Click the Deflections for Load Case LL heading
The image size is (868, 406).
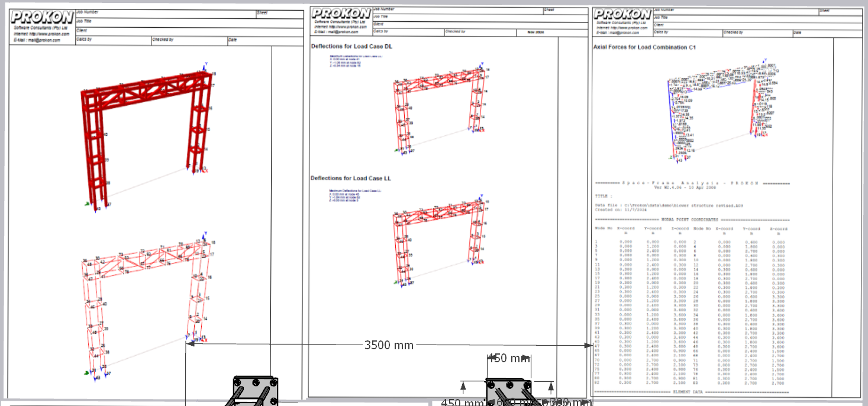351,178
